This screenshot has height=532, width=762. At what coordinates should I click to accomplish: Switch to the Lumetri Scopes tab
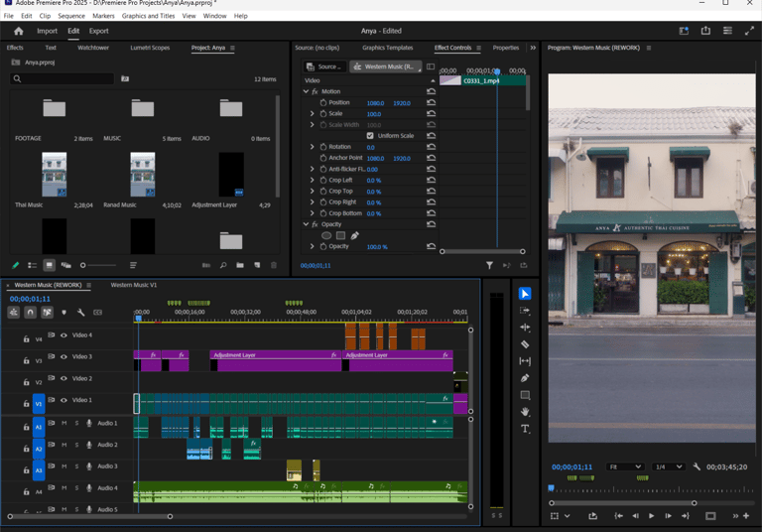point(150,48)
